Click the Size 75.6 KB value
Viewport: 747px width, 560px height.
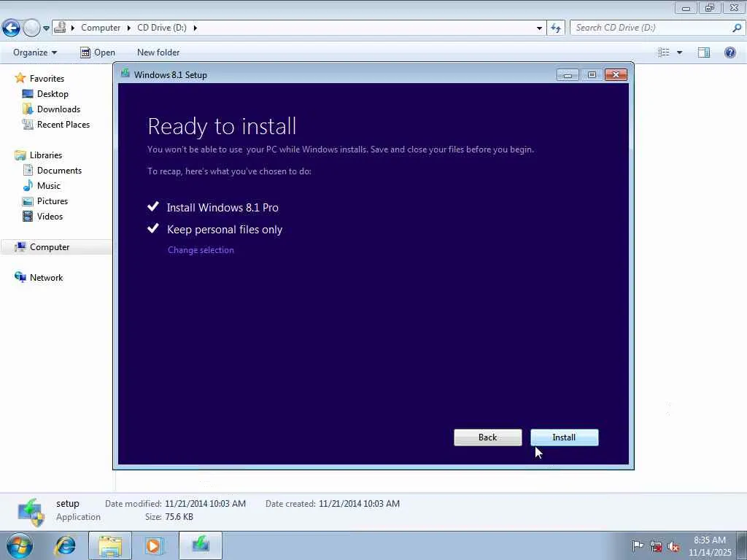(x=179, y=517)
